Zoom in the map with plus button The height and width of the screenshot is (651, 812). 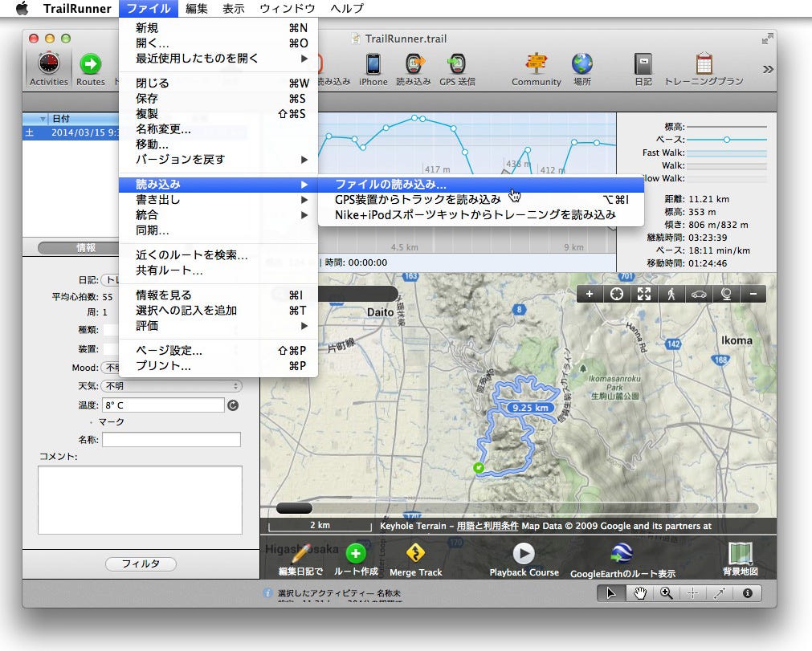(589, 295)
